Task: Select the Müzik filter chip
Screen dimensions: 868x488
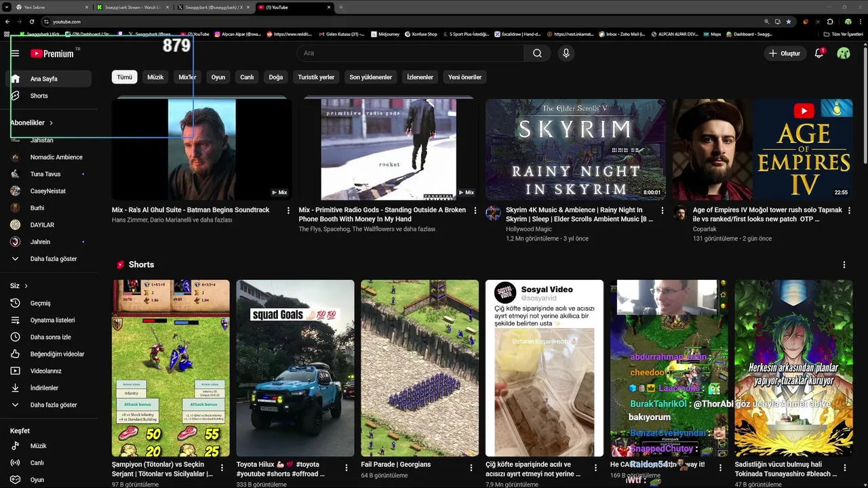Action: 155,77
